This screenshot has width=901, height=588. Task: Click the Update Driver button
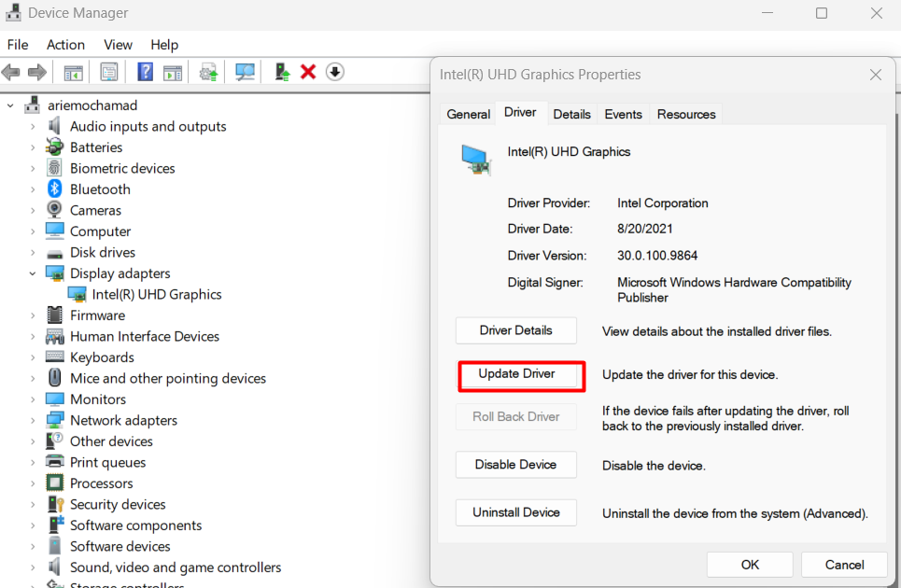click(516, 374)
